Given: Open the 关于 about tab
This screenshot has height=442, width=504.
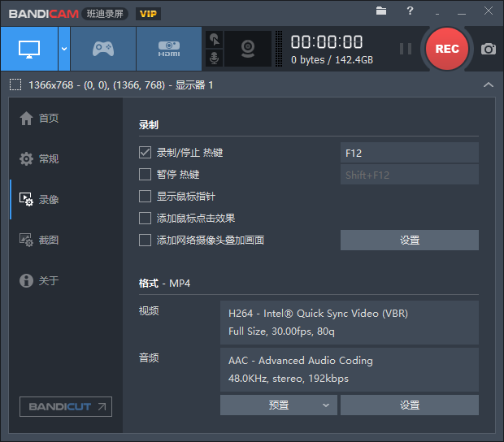Looking at the screenshot, I should 66,280.
